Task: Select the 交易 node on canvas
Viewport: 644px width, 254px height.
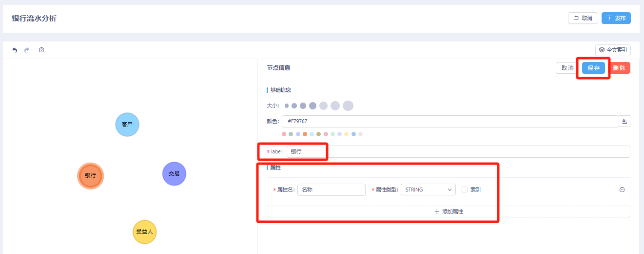Action: tap(174, 173)
